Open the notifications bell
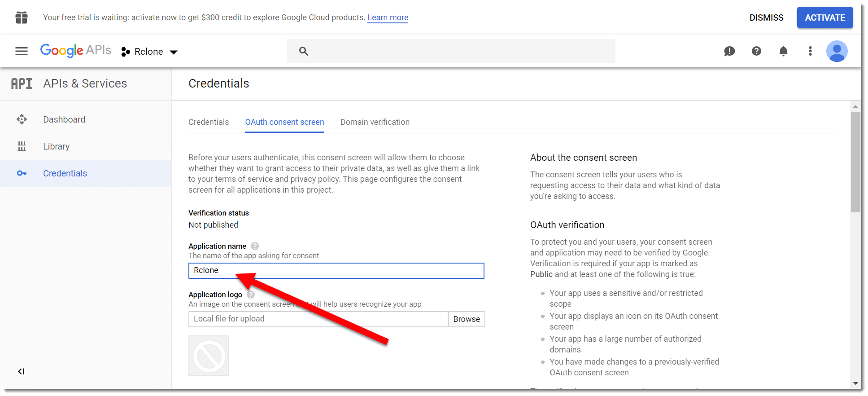This screenshot has height=396, width=868. pyautogui.click(x=783, y=51)
